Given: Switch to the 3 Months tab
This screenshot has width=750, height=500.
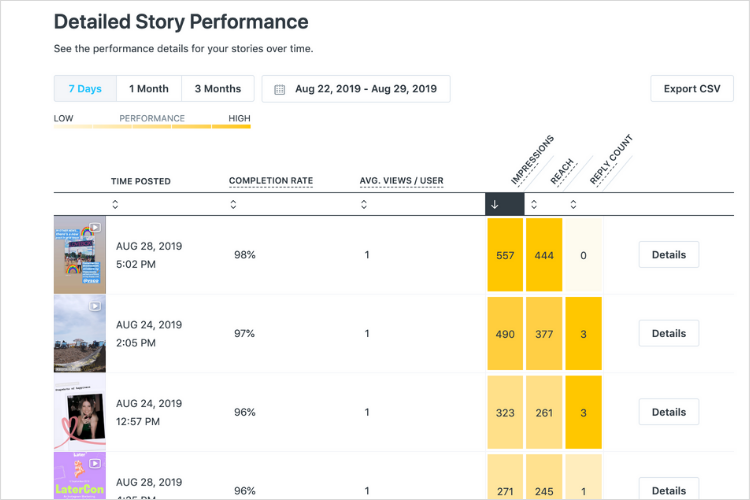Looking at the screenshot, I should 218,89.
